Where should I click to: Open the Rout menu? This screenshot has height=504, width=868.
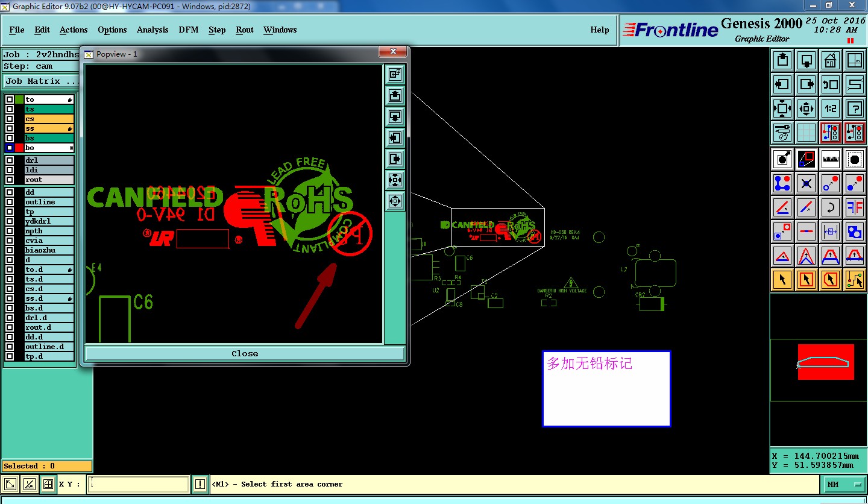pos(245,30)
